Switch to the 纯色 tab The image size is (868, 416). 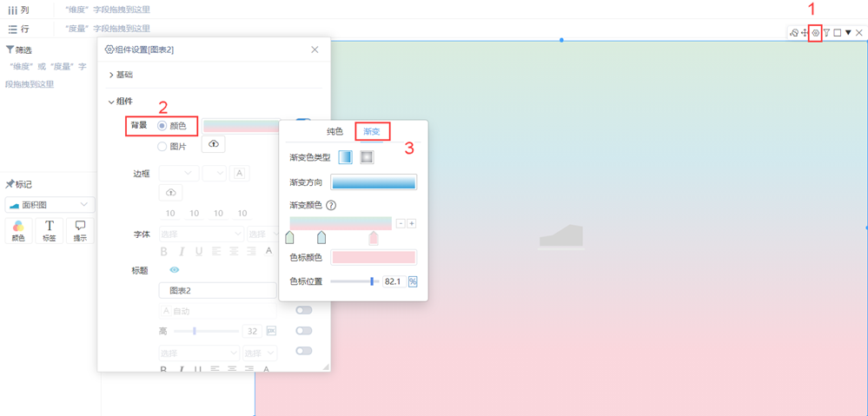(x=335, y=132)
